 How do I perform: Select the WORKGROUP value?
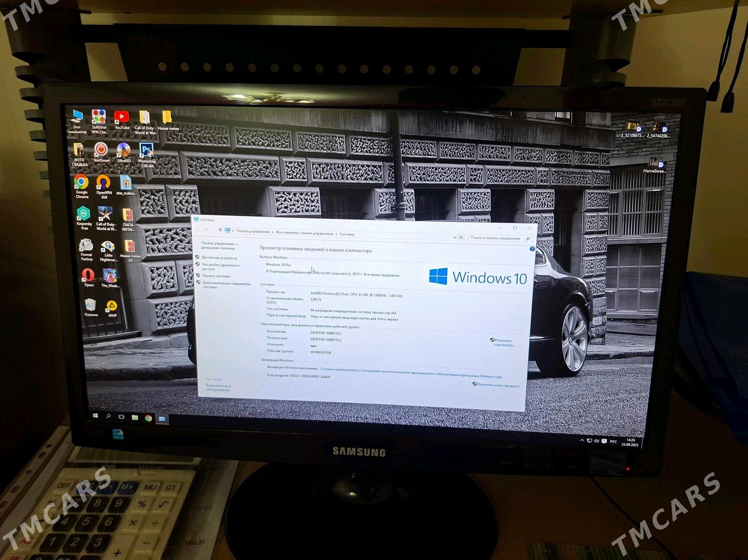(x=320, y=352)
